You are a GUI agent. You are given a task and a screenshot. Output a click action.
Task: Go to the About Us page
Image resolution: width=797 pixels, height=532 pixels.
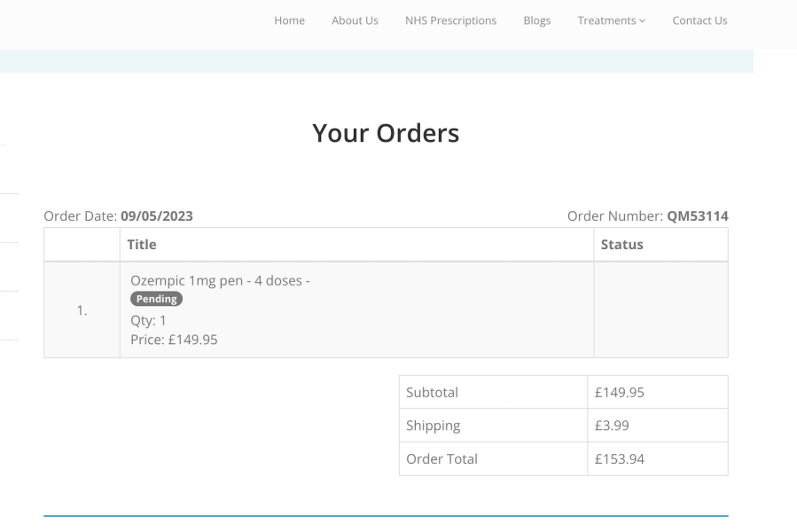pyautogui.click(x=355, y=20)
